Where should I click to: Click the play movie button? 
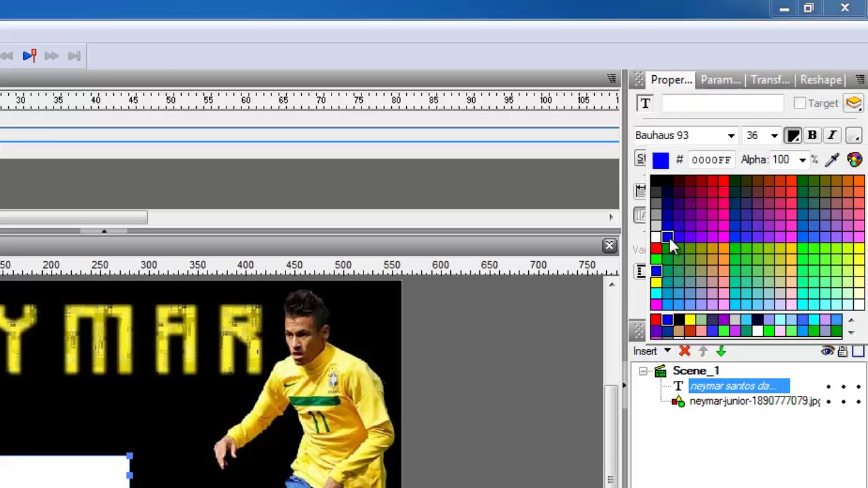pos(29,56)
